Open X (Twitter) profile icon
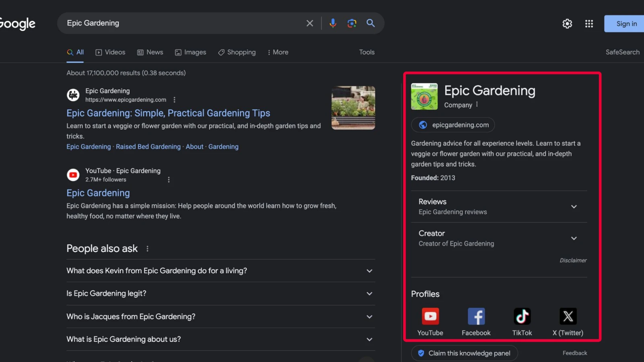This screenshot has height=362, width=644. tap(568, 316)
